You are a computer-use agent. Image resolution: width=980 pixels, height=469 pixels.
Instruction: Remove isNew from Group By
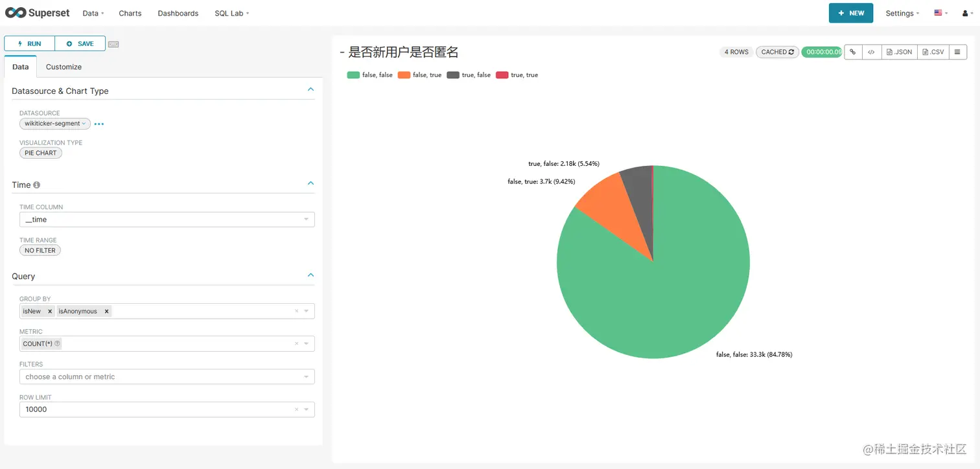tap(50, 312)
